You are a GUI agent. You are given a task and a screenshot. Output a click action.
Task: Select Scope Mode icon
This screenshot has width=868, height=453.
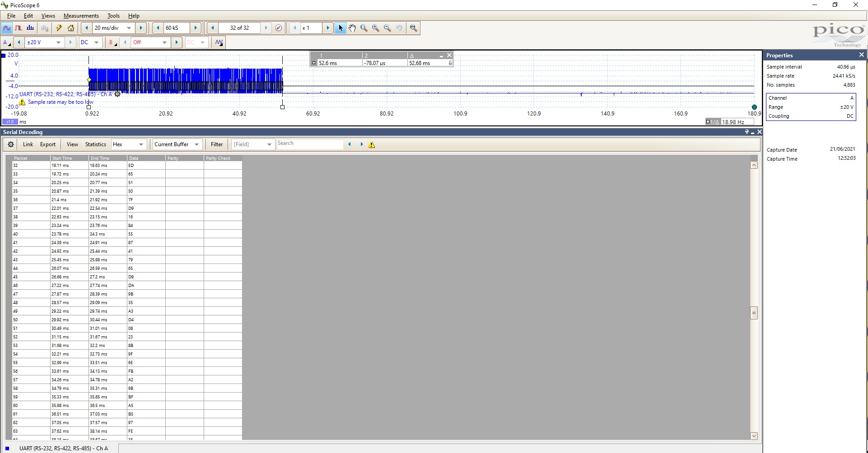7,28
